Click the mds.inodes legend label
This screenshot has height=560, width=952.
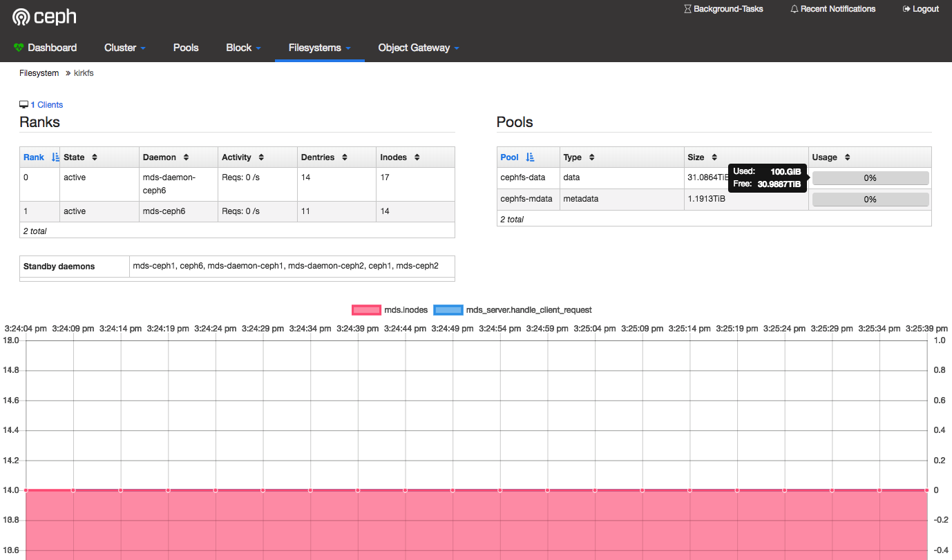click(x=406, y=310)
